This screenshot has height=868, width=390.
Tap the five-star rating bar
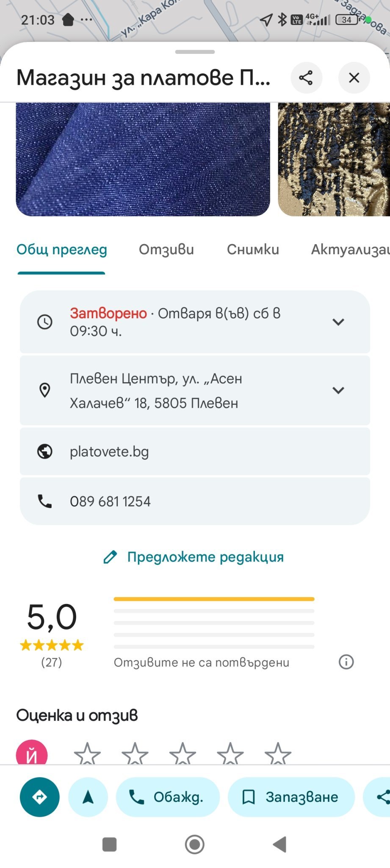pyautogui.click(x=214, y=599)
